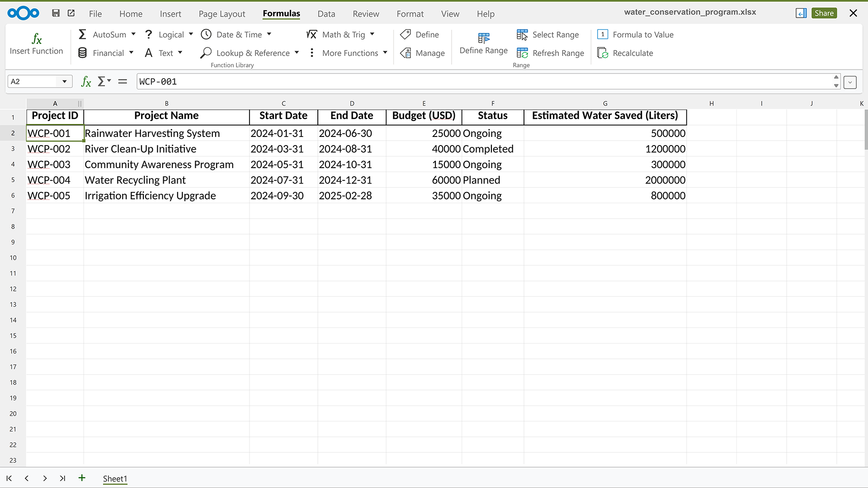Viewport: 868px width, 488px height.
Task: Click the Recalculate icon
Action: [603, 53]
